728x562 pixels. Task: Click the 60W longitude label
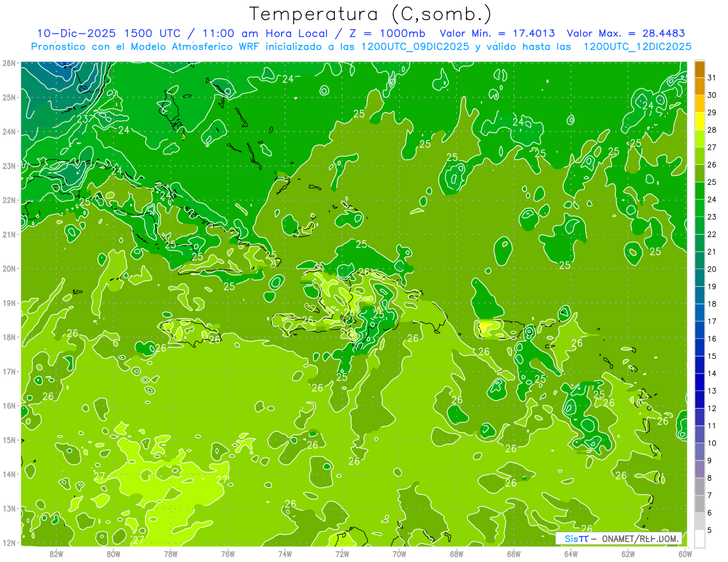click(x=685, y=554)
